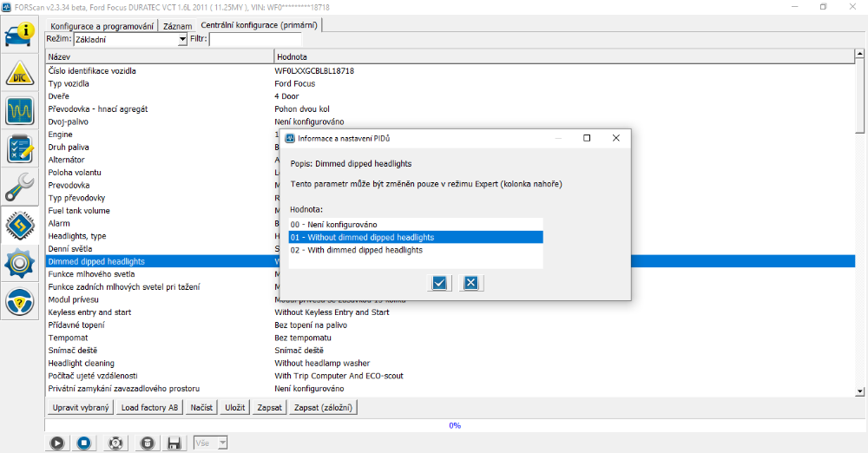Open the oscilloscope live data section
Image resolution: width=868 pixels, height=453 pixels.
point(20,111)
